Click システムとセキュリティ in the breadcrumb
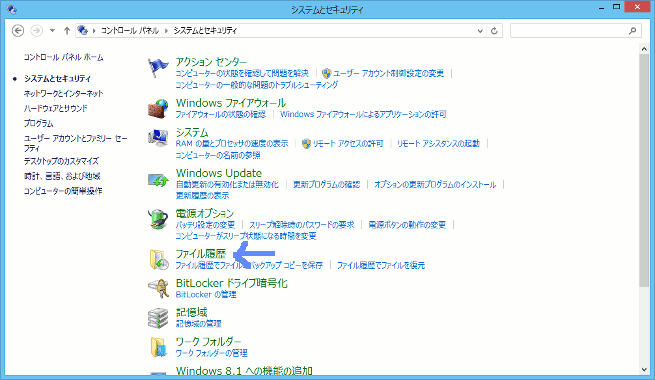The image size is (655, 380). coord(205,30)
